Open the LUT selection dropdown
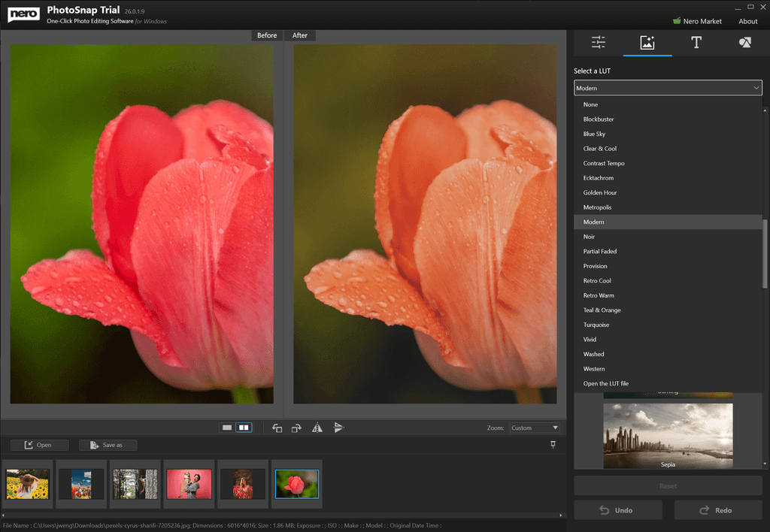The width and height of the screenshot is (770, 532). [667, 87]
